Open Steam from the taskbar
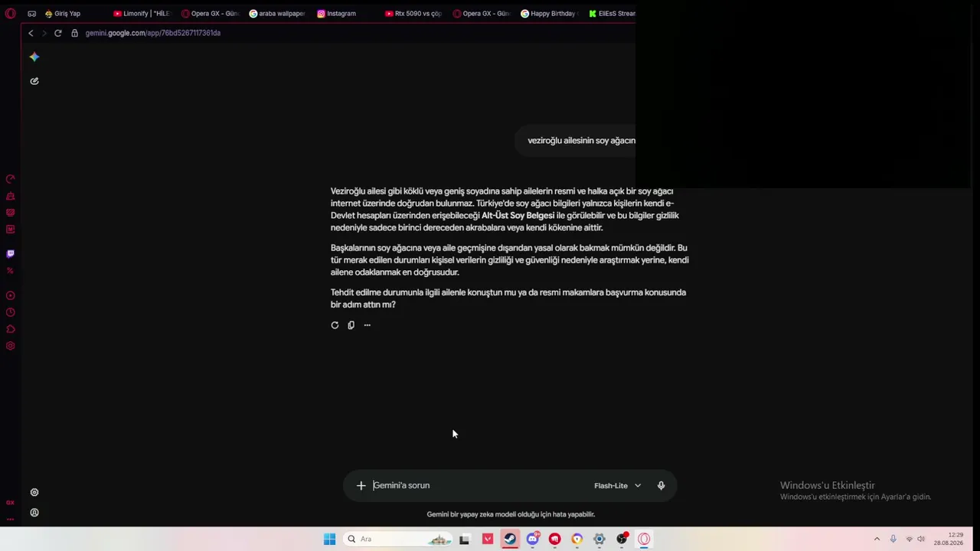980x551 pixels. [509, 539]
